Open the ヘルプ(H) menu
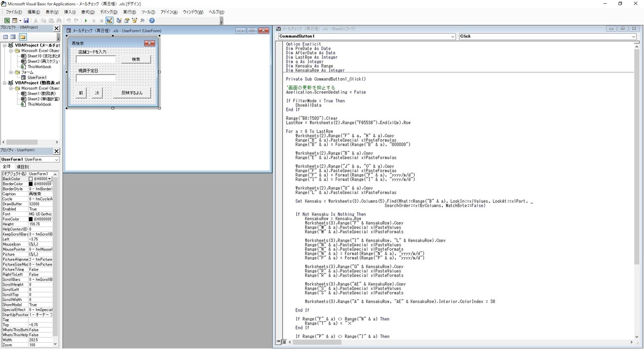The height and width of the screenshot is (349, 644). pyautogui.click(x=216, y=12)
